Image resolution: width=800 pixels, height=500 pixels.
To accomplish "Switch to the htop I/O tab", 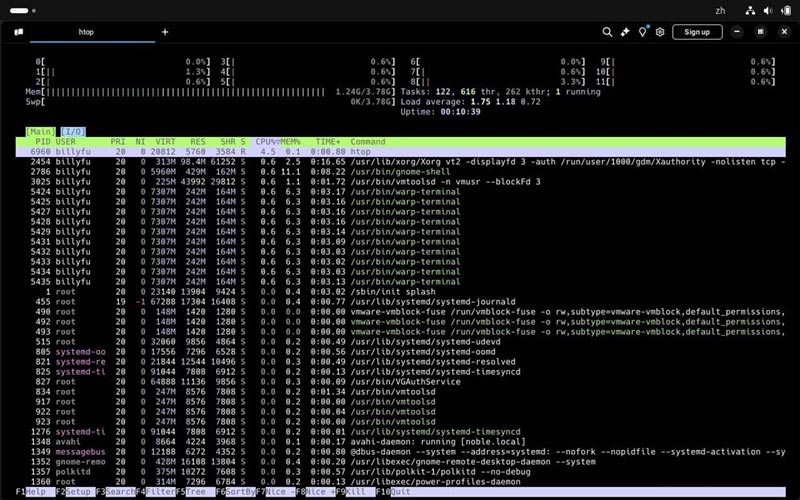I will 72,131.
